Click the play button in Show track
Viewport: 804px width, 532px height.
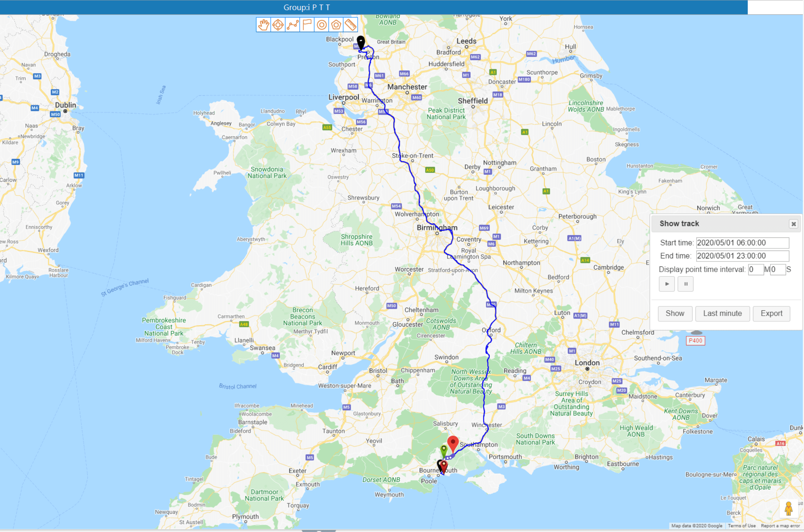point(667,284)
